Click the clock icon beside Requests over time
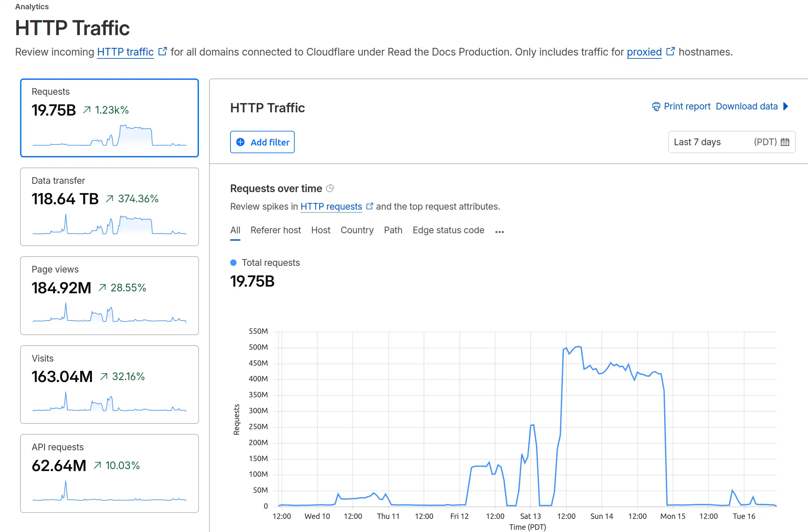The image size is (808, 532). (330, 188)
